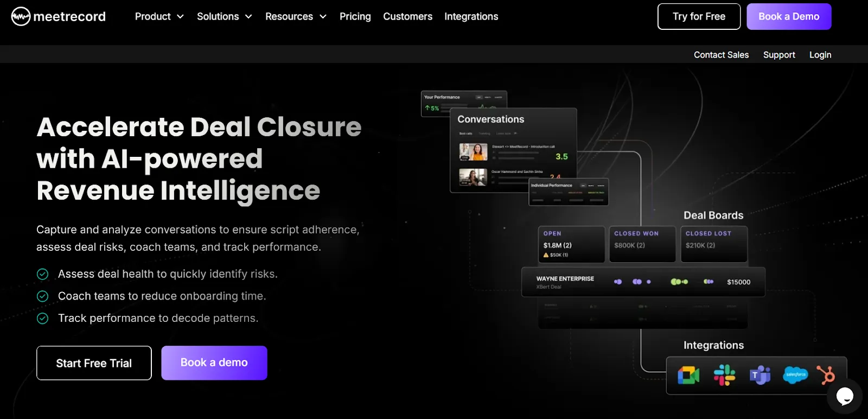
Task: Click the 5% performance increase indicator
Action: click(x=432, y=108)
